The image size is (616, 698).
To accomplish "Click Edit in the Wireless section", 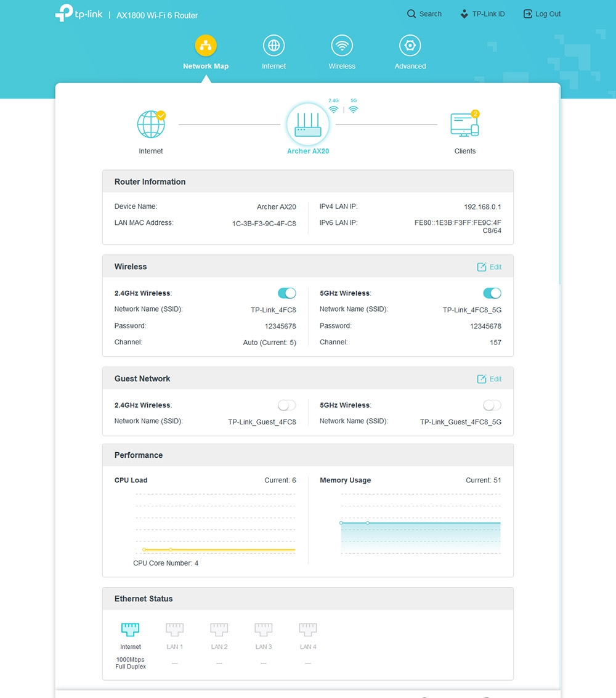I will click(x=495, y=267).
